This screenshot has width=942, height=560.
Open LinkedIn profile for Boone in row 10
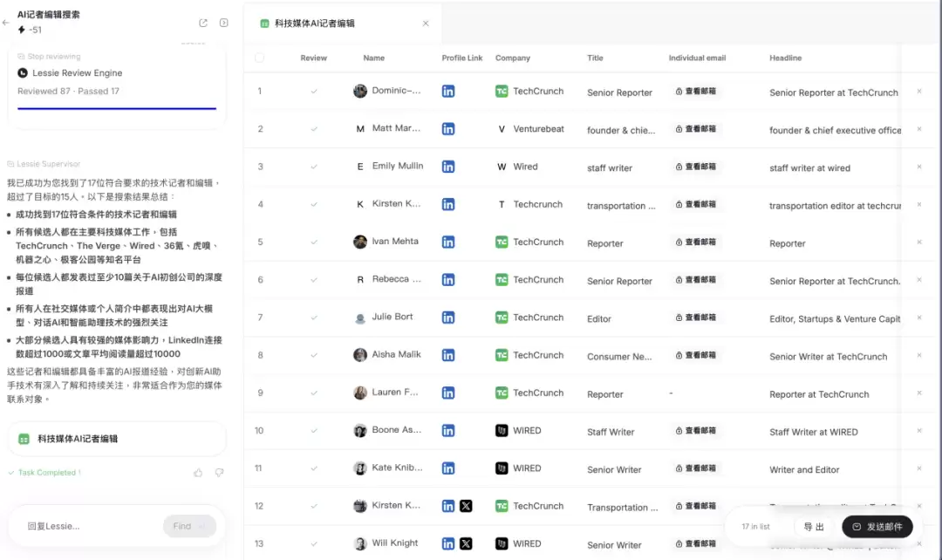(448, 431)
